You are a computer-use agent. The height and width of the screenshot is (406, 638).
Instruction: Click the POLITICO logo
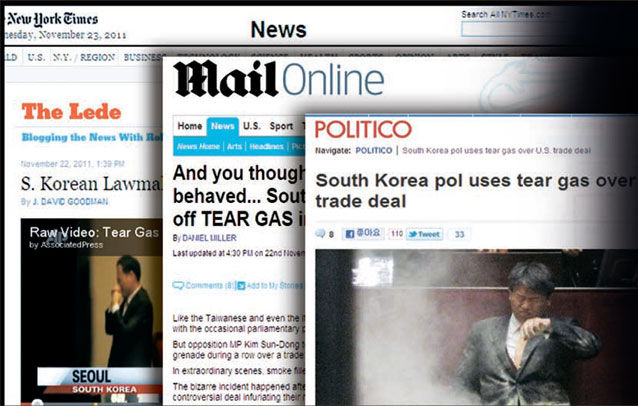click(363, 129)
